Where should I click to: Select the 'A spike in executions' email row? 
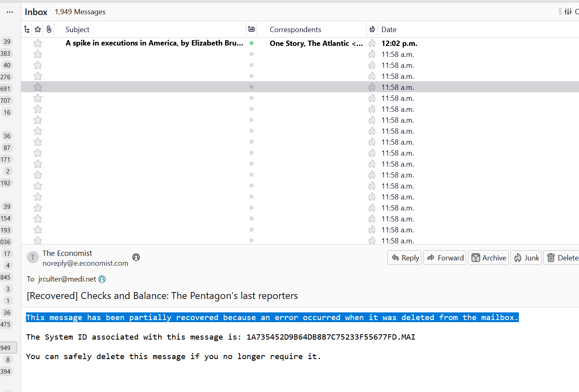tap(154, 43)
